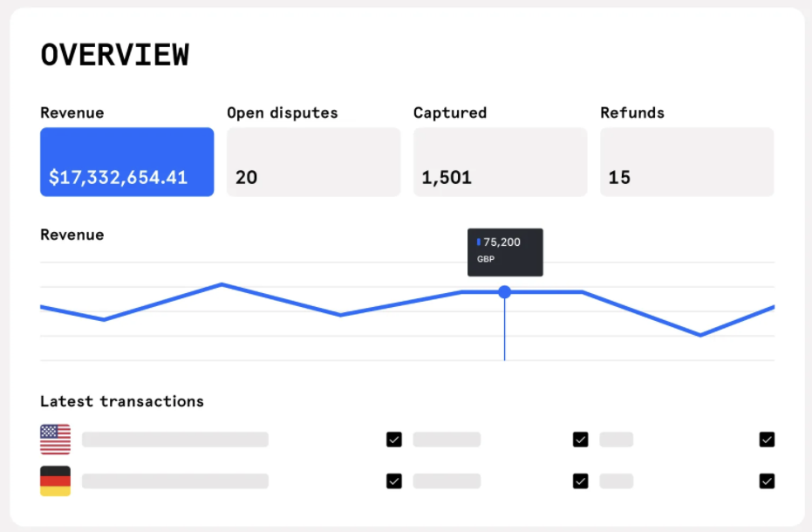Click the OVERVIEW page heading
Image resolution: width=812 pixels, height=532 pixels.
(114, 55)
